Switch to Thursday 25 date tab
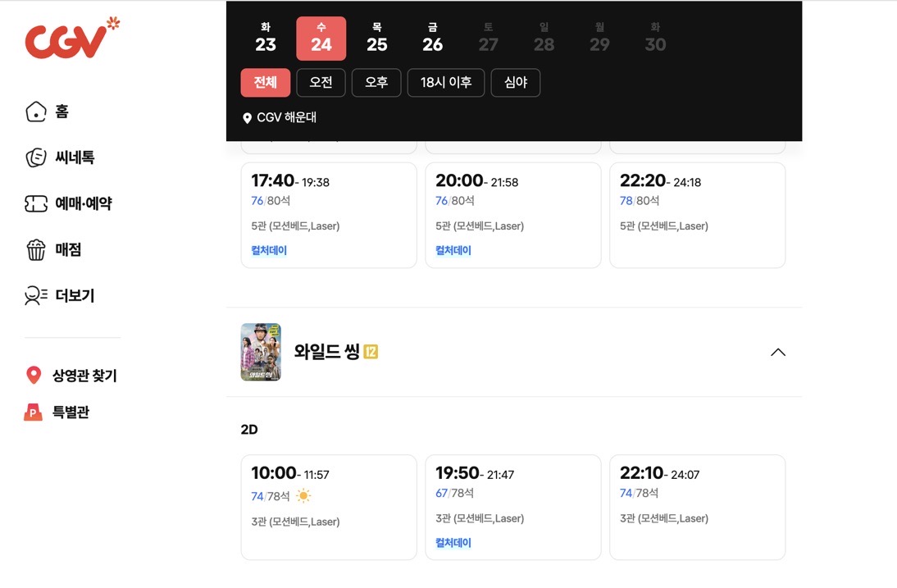Screen dimensions: 897x588 pos(377,39)
